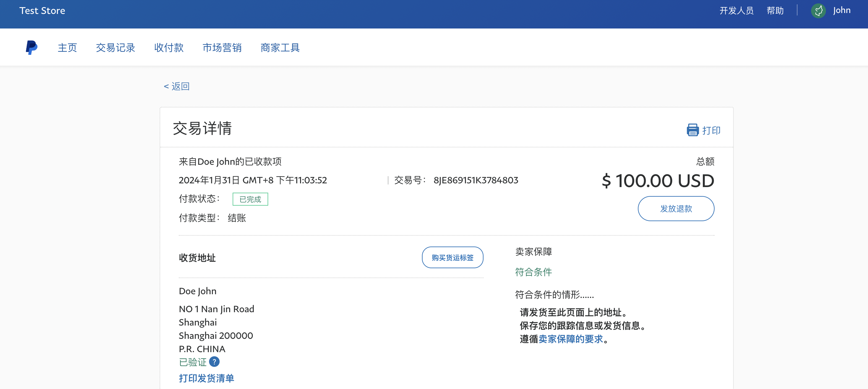868x389 pixels.
Task: Click the 发放退款 refund button
Action: tap(676, 208)
